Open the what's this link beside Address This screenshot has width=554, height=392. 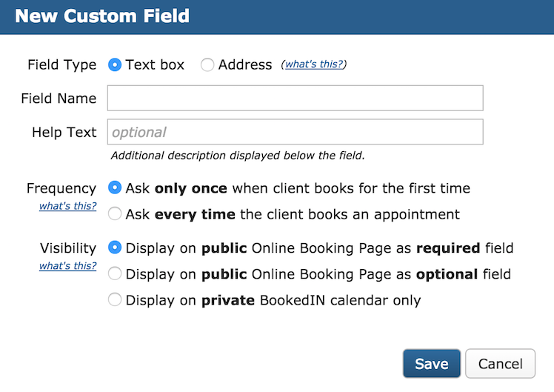(314, 64)
